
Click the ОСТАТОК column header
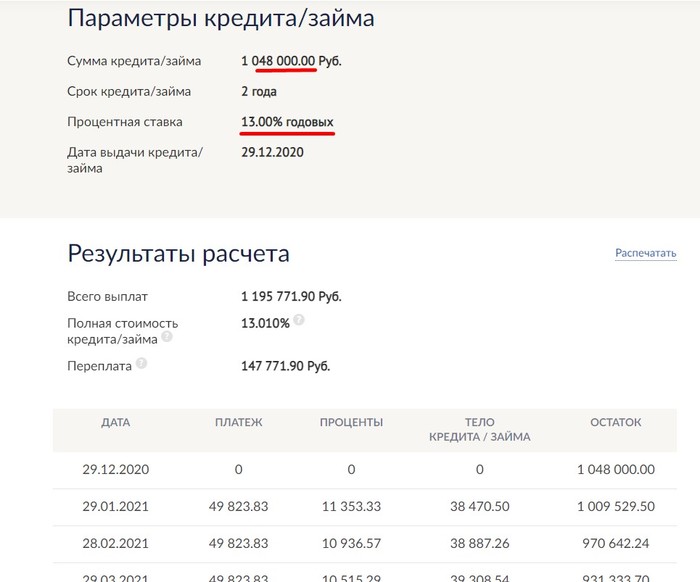616,423
